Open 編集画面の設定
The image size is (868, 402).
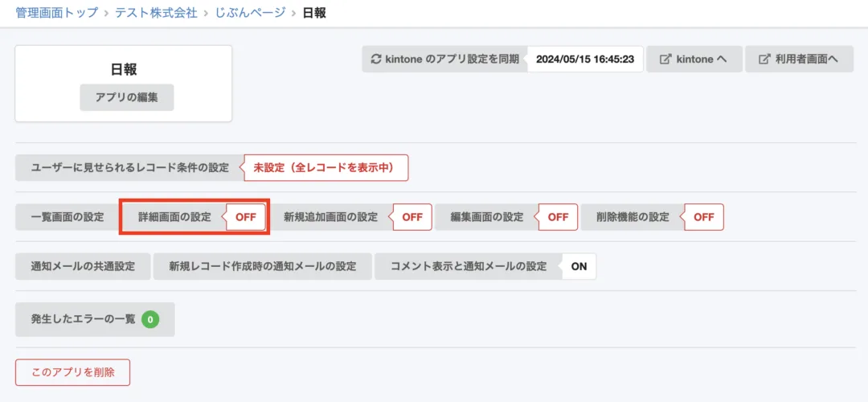(486, 217)
